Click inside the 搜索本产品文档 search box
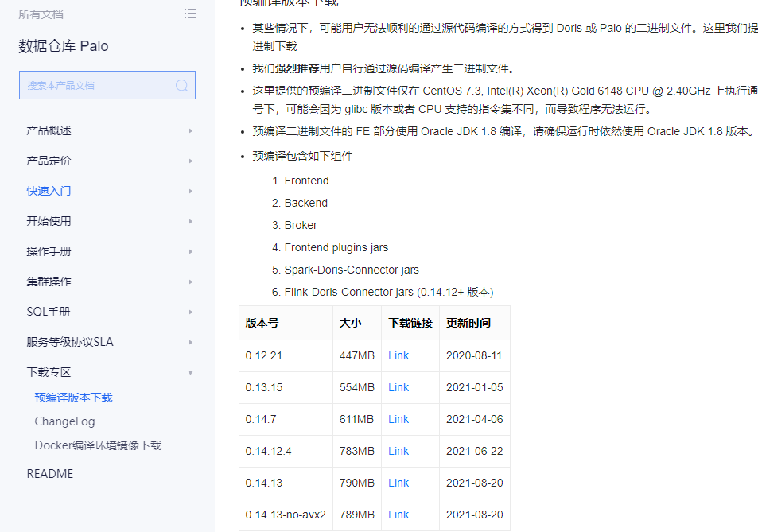758x532 pixels. 95,84
